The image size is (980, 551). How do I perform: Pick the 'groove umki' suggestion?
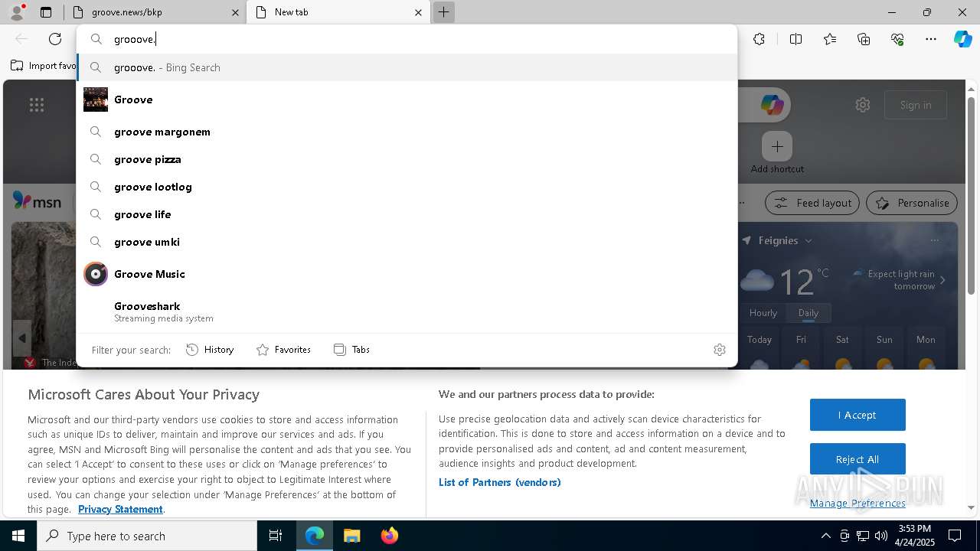click(x=407, y=242)
